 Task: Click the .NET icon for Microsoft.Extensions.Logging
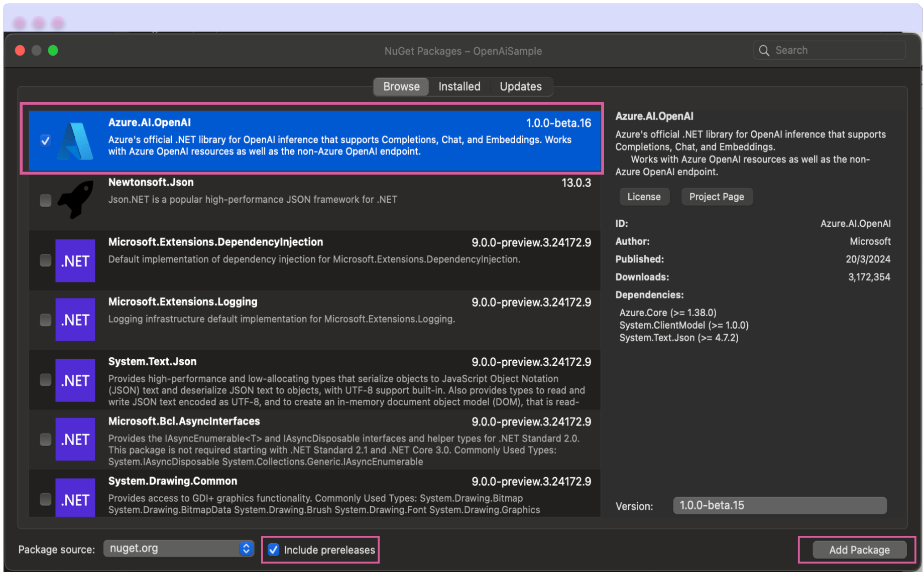75,320
